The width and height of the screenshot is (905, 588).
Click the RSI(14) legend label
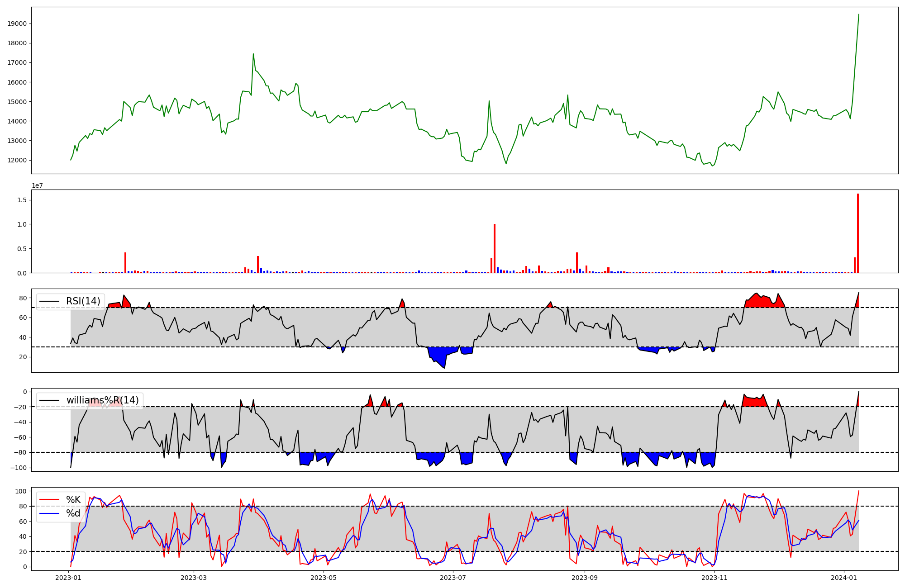(83, 301)
